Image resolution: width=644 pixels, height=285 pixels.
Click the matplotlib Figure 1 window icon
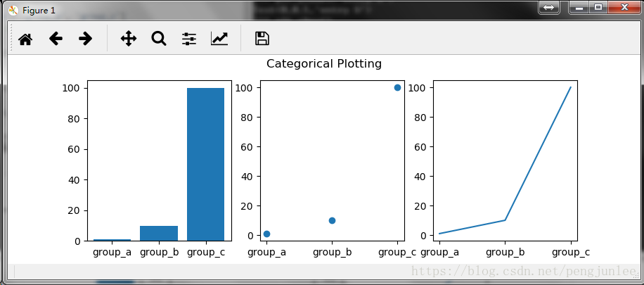pos(13,11)
